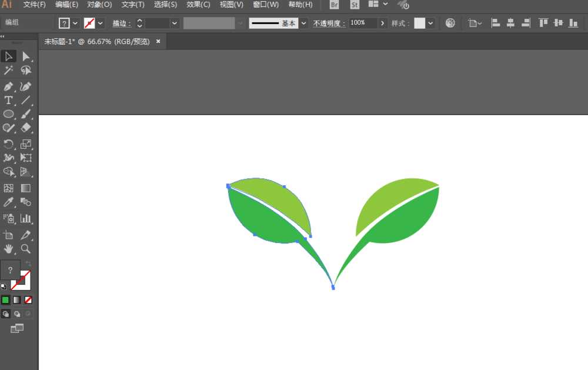
Task: Open Adobe Bridge via the Br icon
Action: click(333, 5)
